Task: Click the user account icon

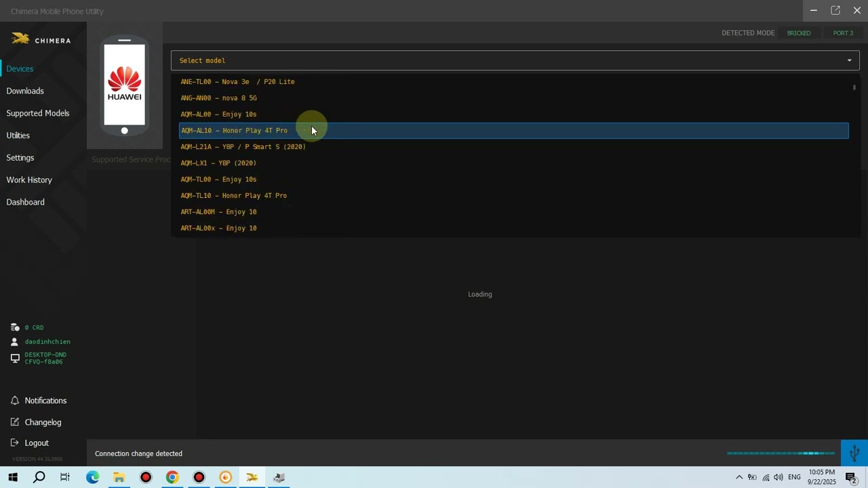Action: point(15,342)
